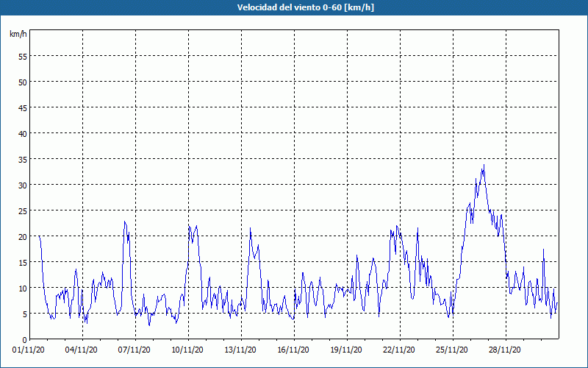Click the 45 y-axis label
This screenshot has height=368, width=588.
pos(23,107)
